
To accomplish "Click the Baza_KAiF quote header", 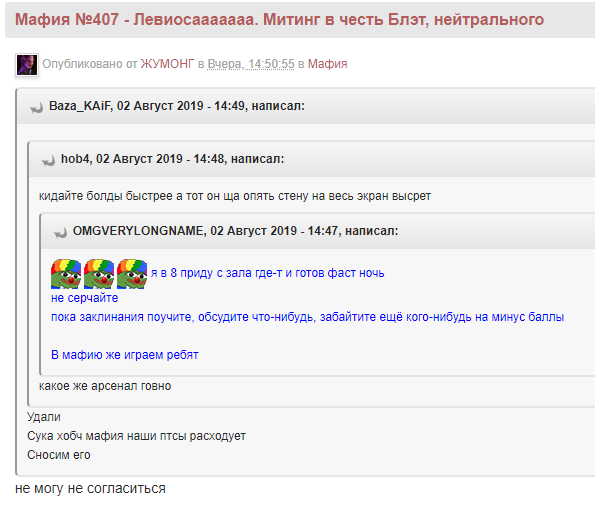I will (306, 106).
